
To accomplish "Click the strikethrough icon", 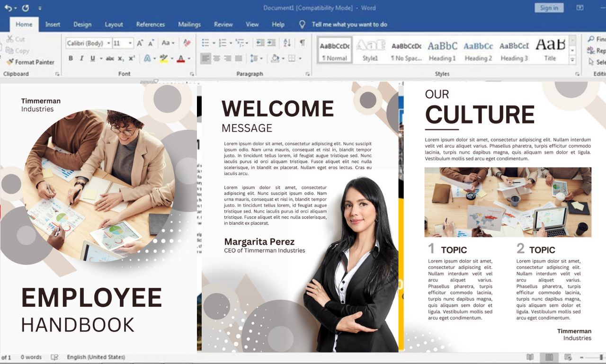I will pyautogui.click(x=111, y=58).
